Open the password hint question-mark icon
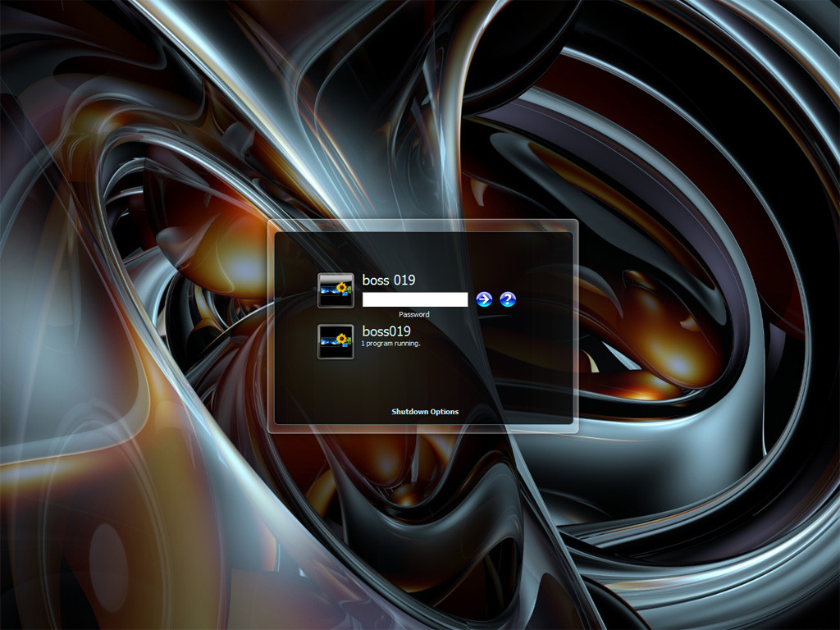 tap(507, 299)
